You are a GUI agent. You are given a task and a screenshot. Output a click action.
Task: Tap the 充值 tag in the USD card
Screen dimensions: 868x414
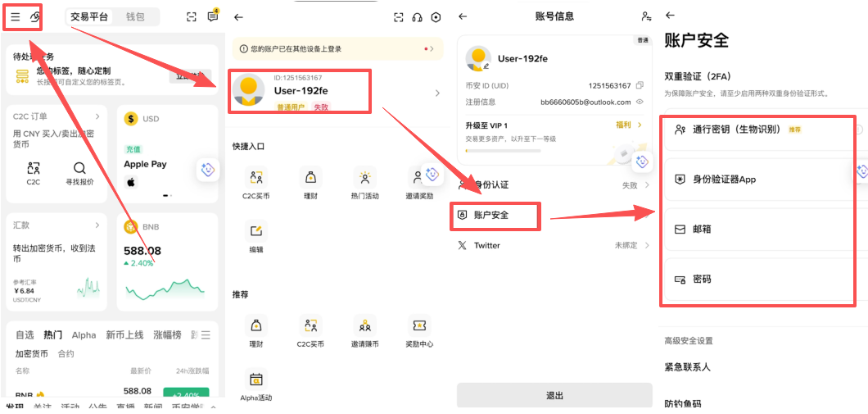pyautogui.click(x=133, y=149)
